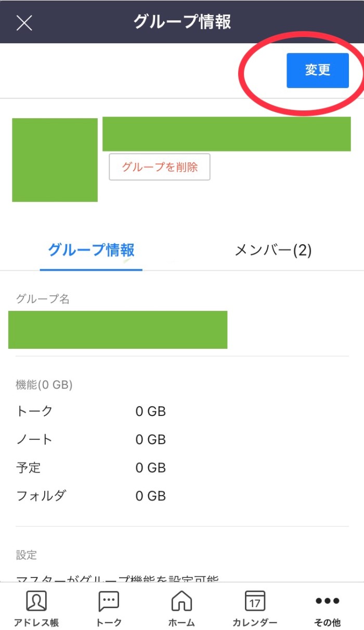Switch to the グループ情報 tab

pyautogui.click(x=91, y=250)
